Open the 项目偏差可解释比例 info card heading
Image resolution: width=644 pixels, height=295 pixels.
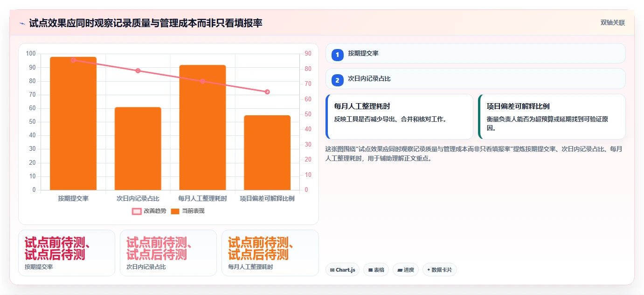pos(518,106)
